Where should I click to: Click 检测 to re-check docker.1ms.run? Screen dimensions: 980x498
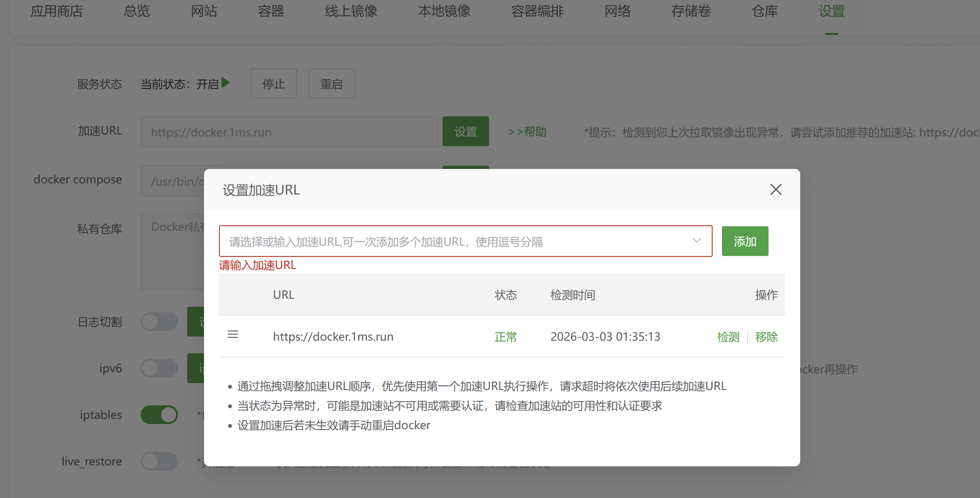point(728,336)
